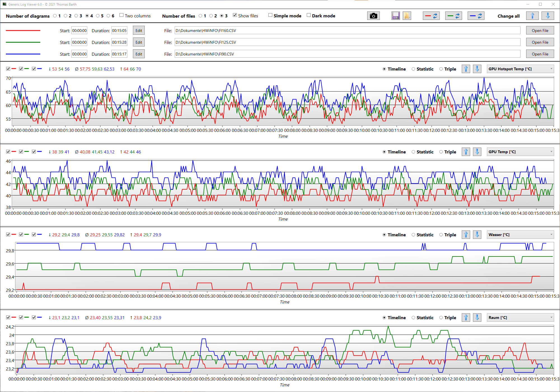Click the red line swap icon
This screenshot has width=560, height=392.
tap(431, 16)
